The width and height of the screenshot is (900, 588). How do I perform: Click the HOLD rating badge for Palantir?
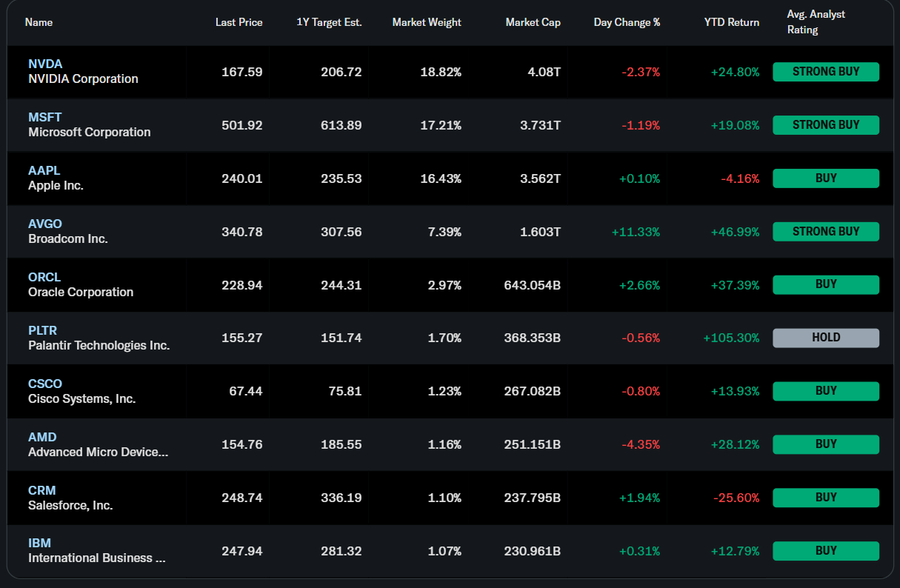(826, 338)
